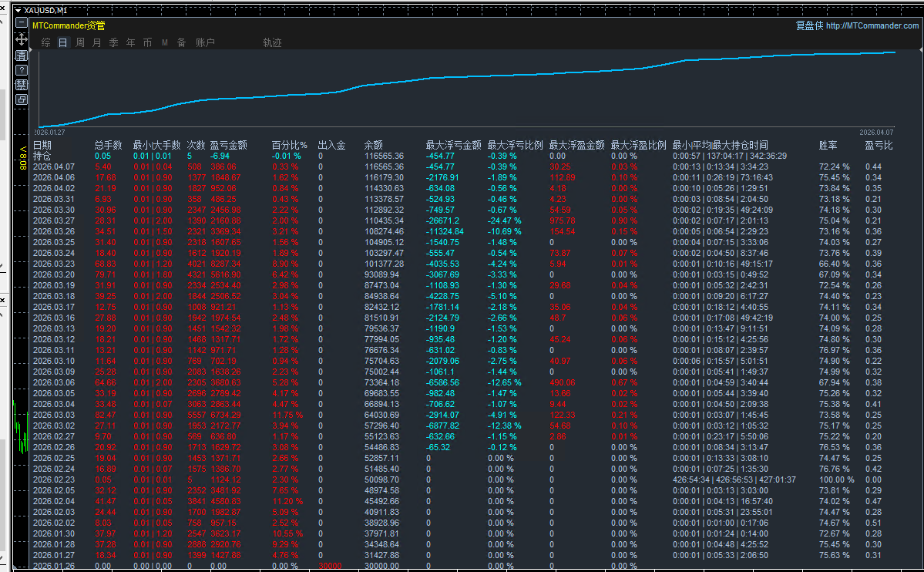
Task: Open the http://MTCommander.com link
Action: (x=872, y=26)
